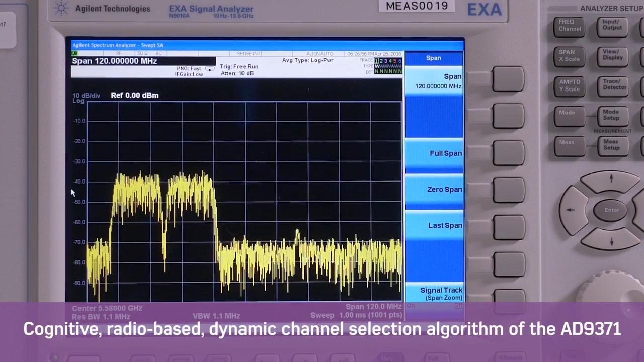644x362 pixels.
Task: Push the FREQ Channel hardware key
Action: (x=570, y=26)
